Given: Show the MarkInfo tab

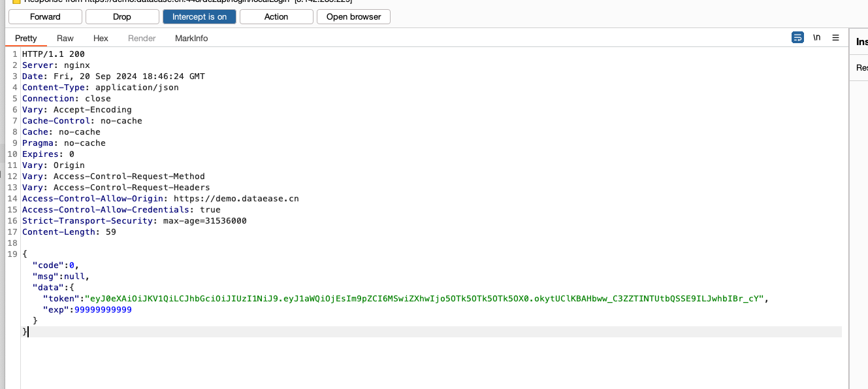Looking at the screenshot, I should click(191, 39).
